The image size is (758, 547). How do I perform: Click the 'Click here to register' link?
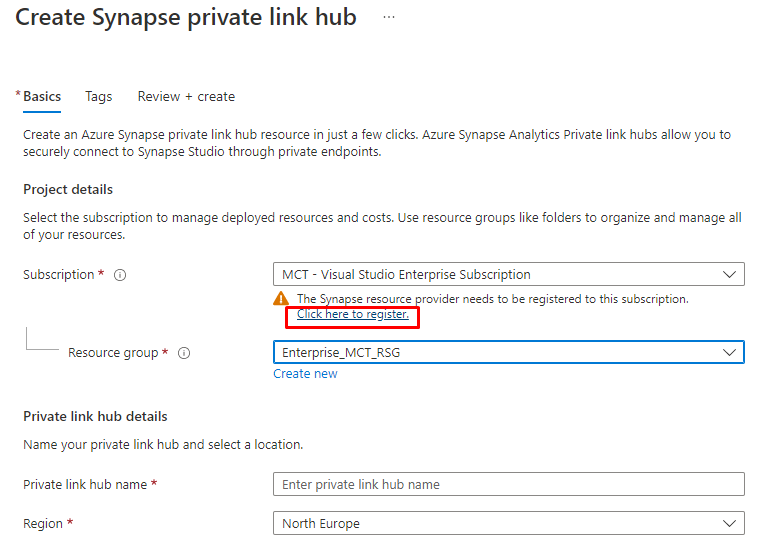pos(353,314)
